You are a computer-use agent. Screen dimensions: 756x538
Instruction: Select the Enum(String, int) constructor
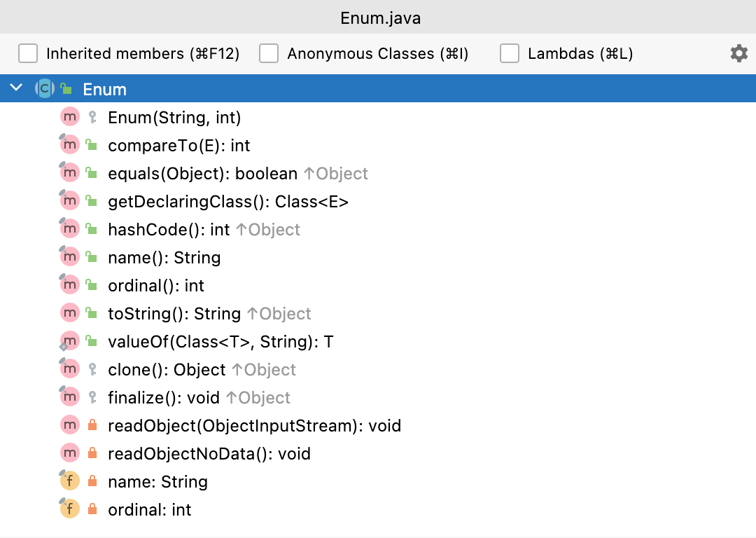(174, 118)
